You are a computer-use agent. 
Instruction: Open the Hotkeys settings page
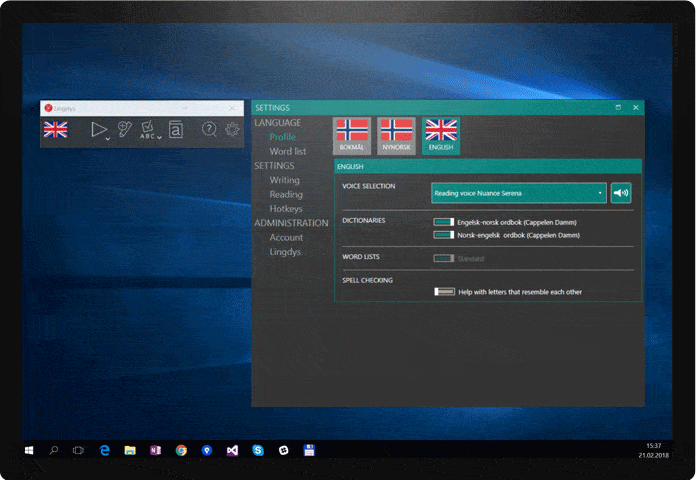pyautogui.click(x=286, y=209)
